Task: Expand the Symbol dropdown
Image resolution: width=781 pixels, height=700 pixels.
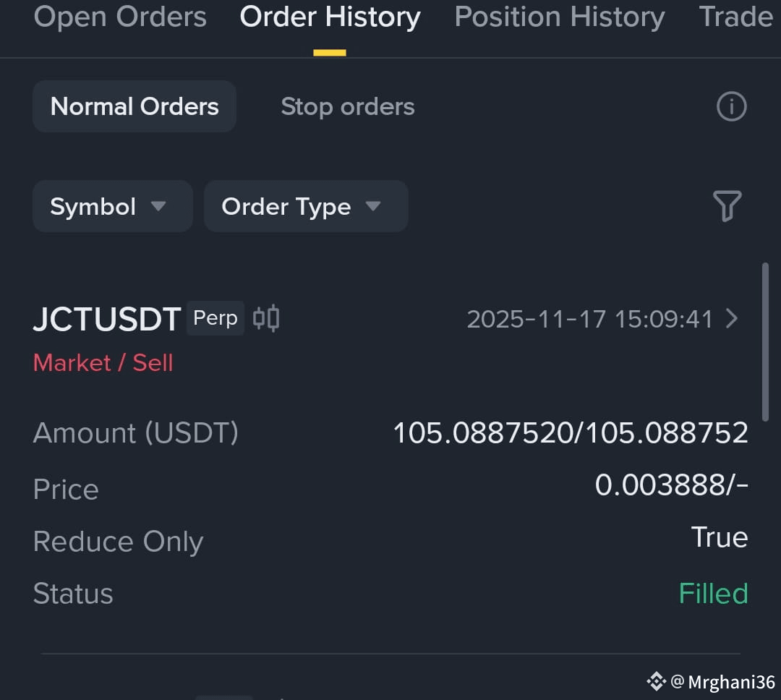Action: pyautogui.click(x=113, y=206)
